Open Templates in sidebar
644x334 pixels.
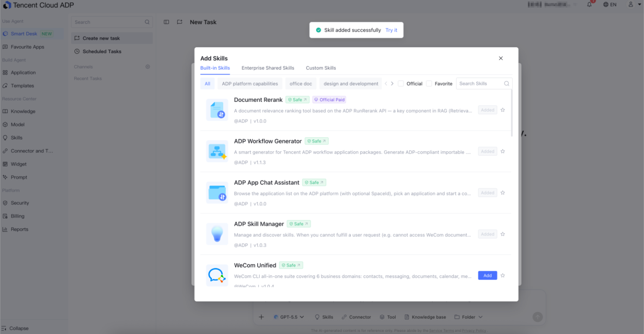(32, 86)
